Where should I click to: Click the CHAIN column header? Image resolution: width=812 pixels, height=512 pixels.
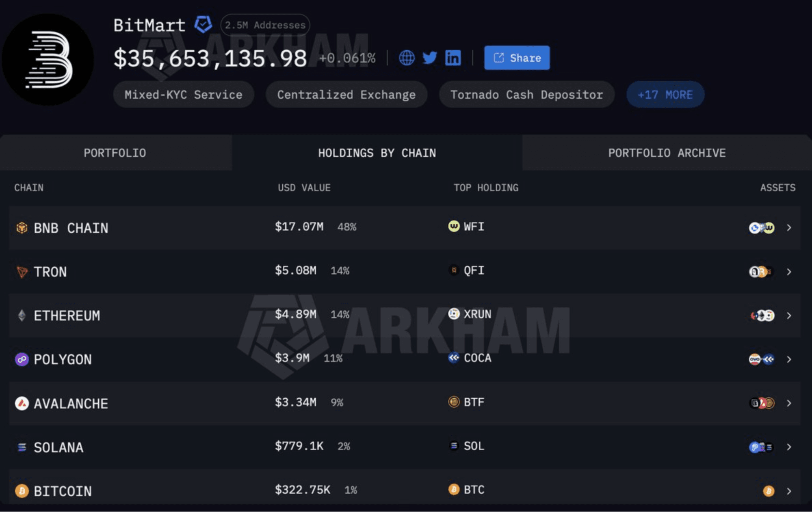click(x=29, y=188)
